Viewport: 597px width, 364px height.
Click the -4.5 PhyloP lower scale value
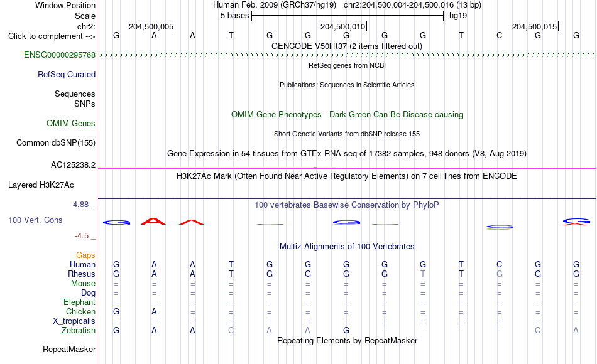coord(82,236)
